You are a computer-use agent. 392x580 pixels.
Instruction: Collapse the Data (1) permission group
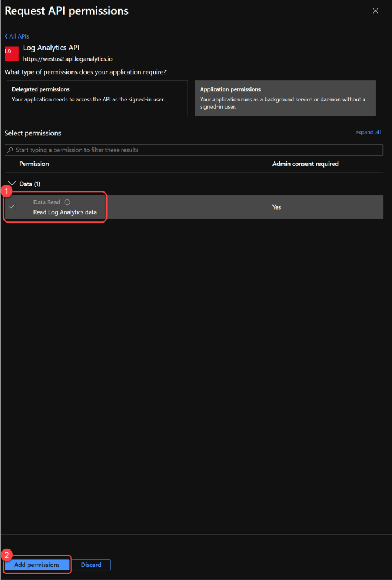coord(12,184)
